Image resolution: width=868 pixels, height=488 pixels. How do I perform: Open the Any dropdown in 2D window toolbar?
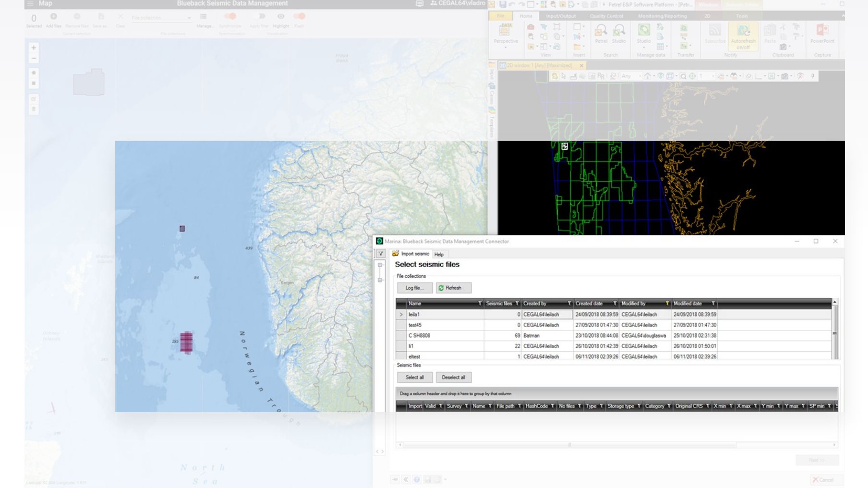[x=631, y=76]
